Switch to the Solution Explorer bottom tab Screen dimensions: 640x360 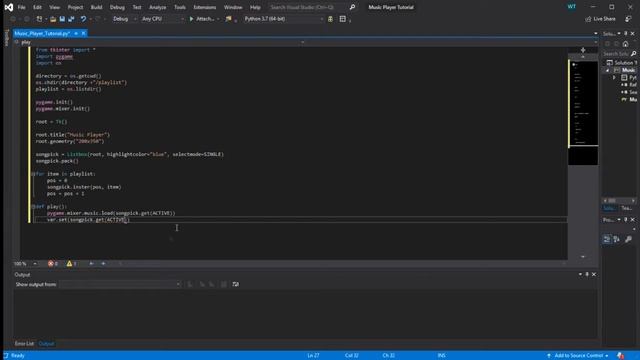tap(609, 209)
